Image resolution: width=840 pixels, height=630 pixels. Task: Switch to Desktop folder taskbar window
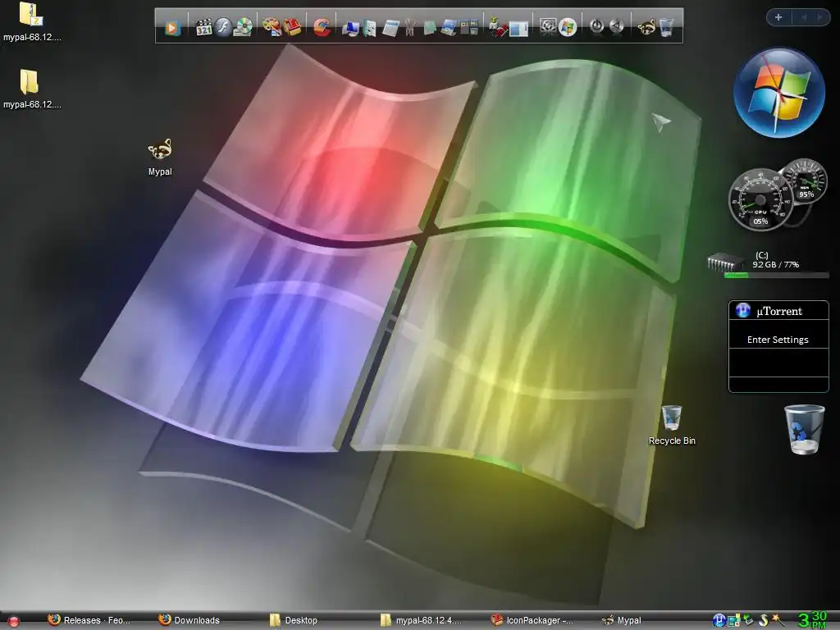(293, 620)
